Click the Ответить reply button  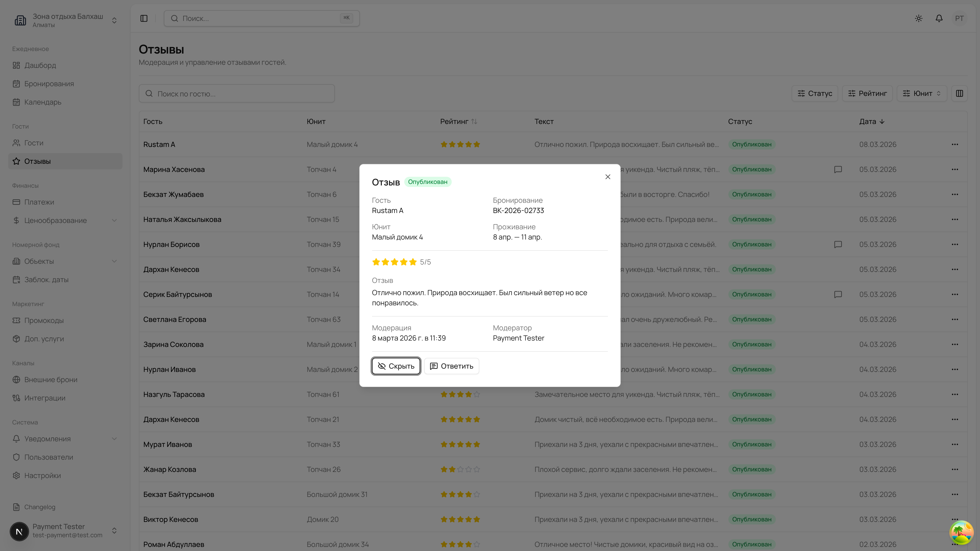coord(451,366)
